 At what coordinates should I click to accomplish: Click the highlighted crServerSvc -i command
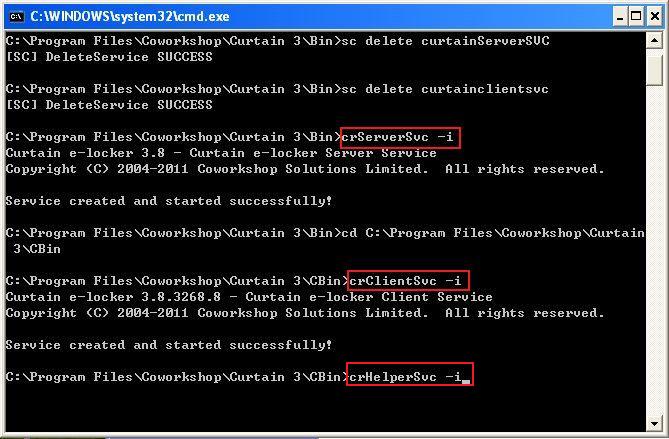pos(400,137)
